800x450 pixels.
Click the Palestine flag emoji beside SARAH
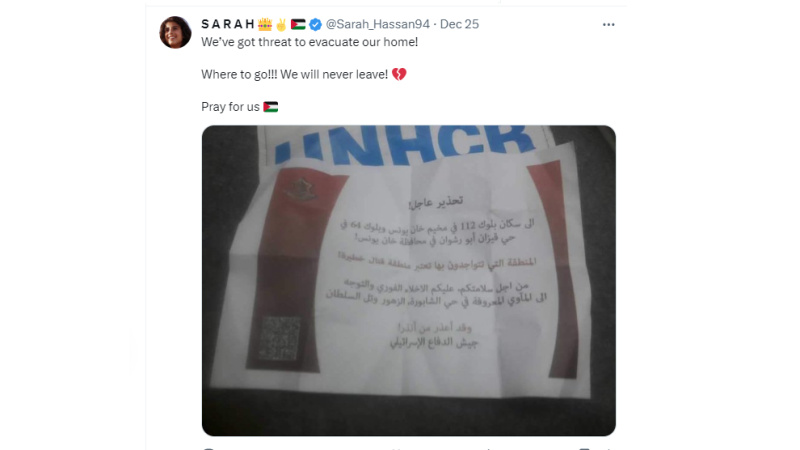click(298, 24)
